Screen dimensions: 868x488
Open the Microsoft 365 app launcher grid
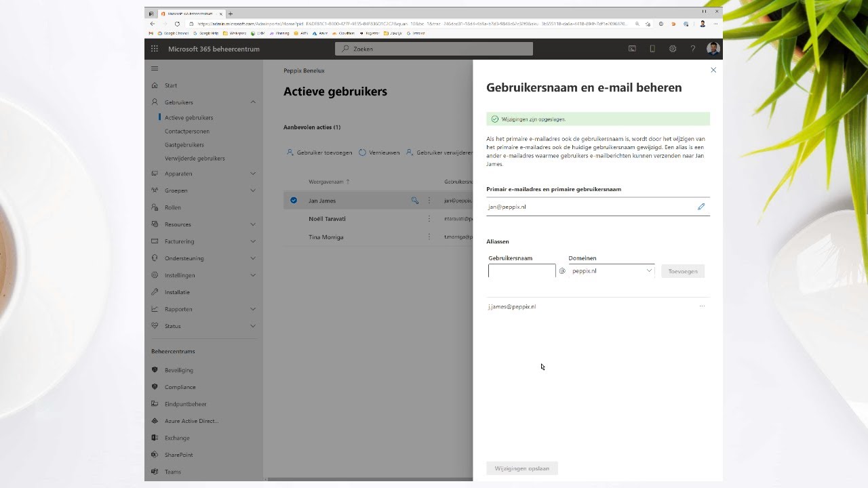[x=155, y=49]
